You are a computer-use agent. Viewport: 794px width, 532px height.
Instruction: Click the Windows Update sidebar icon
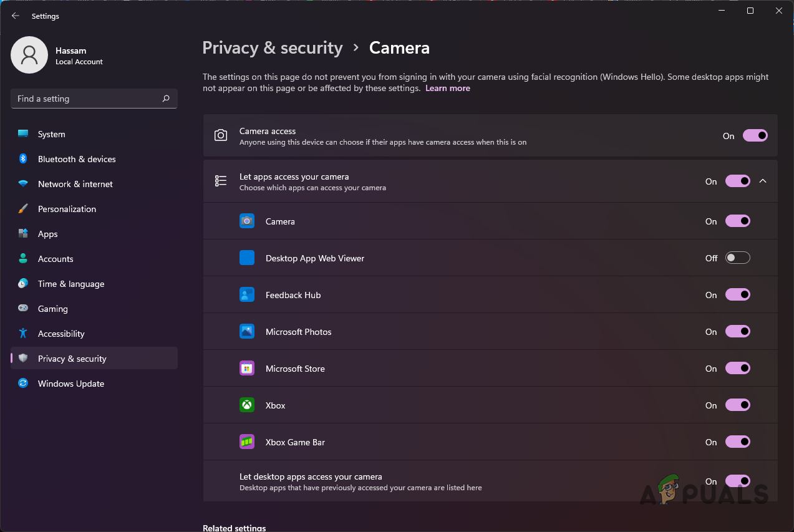(x=22, y=383)
